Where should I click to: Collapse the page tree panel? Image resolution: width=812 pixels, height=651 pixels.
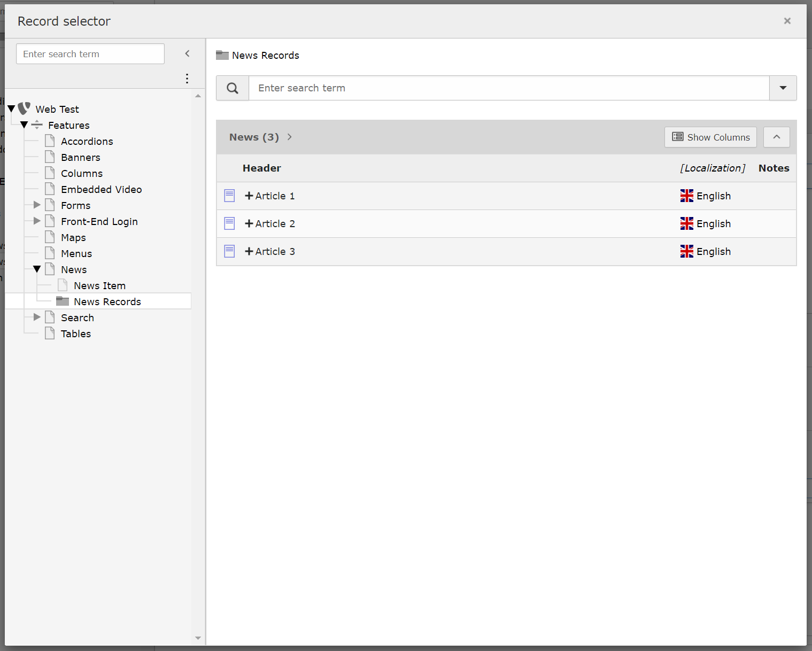(187, 53)
